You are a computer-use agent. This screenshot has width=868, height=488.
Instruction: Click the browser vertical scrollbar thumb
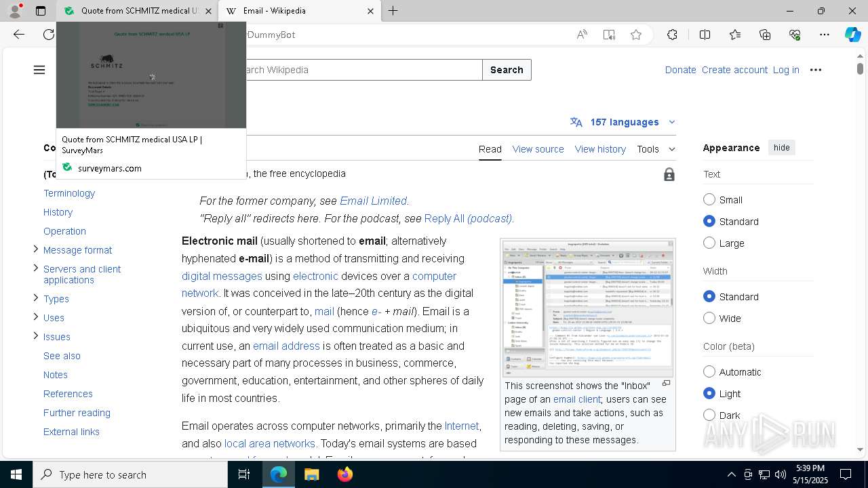coord(860,68)
